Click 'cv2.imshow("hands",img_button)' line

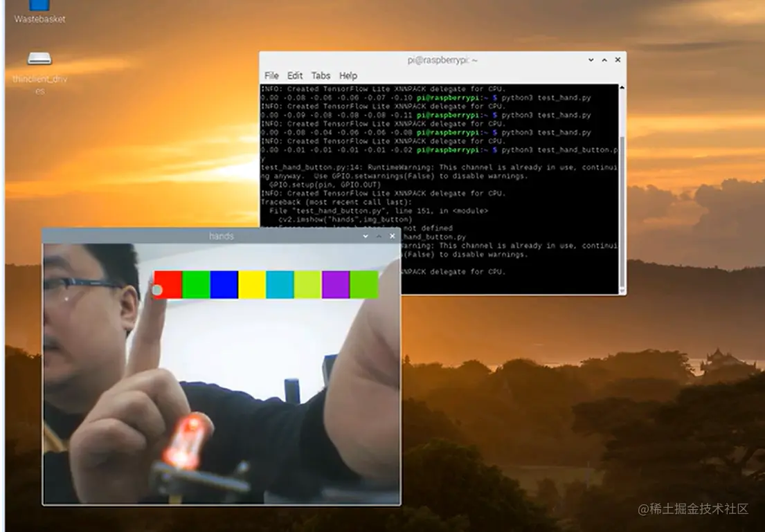345,220
